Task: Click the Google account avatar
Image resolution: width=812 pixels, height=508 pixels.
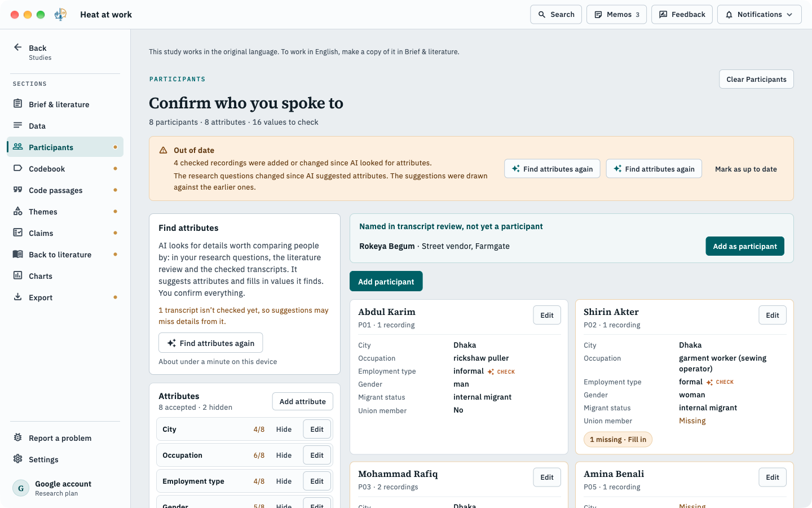Action: (x=21, y=488)
